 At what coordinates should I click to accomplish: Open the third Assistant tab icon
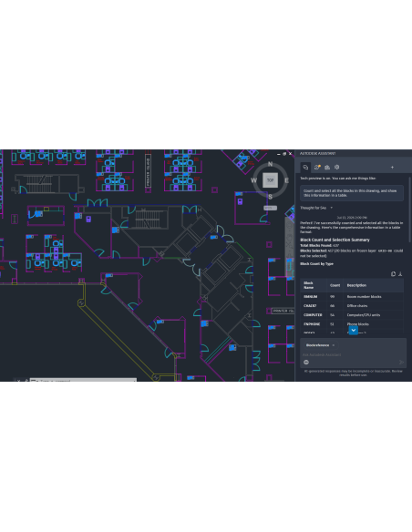point(327,168)
